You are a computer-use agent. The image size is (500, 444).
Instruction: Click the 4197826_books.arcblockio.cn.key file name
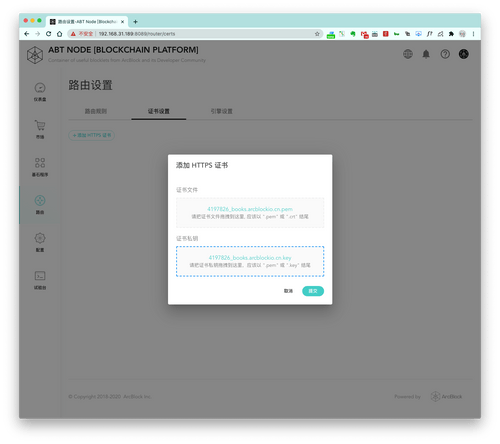(x=250, y=258)
